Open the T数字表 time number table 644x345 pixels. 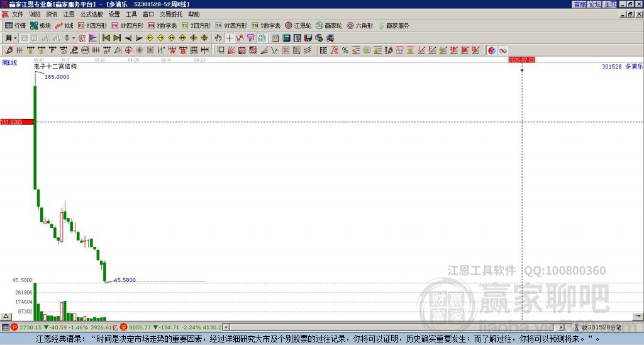pos(266,25)
